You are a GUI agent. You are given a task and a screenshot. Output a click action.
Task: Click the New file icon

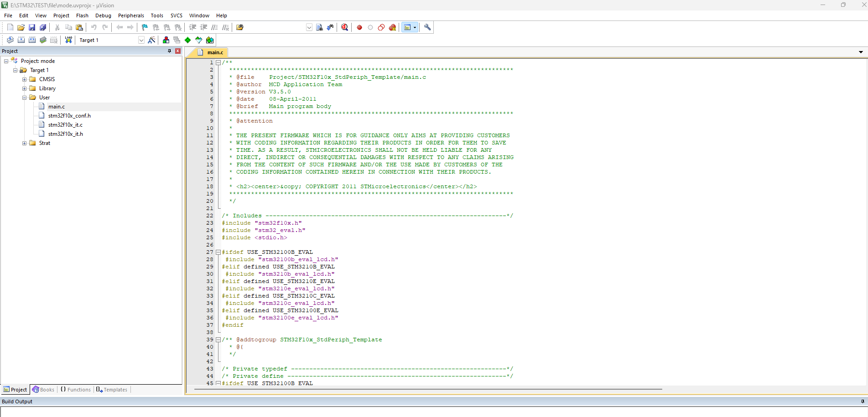pyautogui.click(x=10, y=27)
